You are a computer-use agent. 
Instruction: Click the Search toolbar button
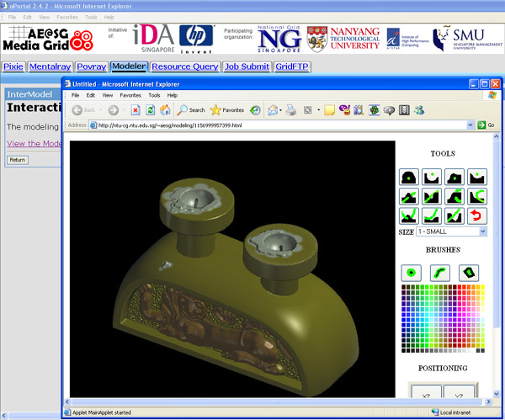coord(191,110)
